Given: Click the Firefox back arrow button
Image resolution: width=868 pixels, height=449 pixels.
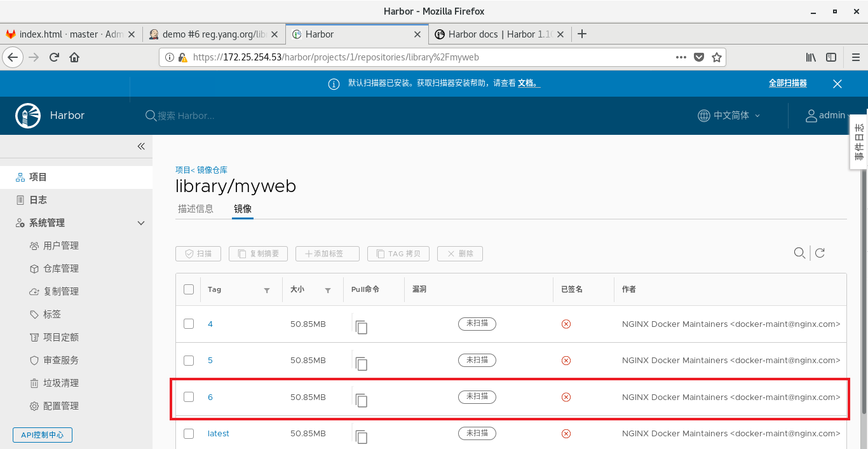Looking at the screenshot, I should tap(13, 57).
